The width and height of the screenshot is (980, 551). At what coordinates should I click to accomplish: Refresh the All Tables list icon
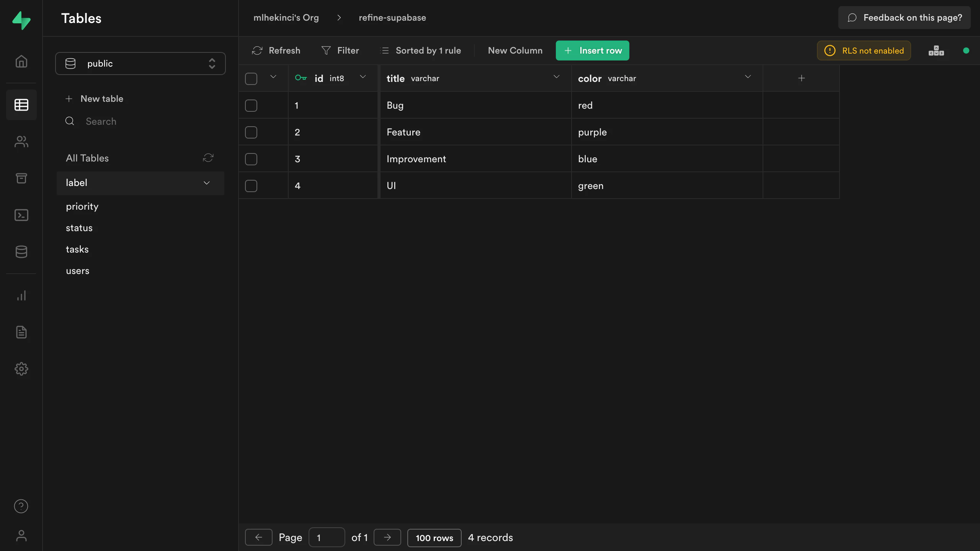point(208,158)
